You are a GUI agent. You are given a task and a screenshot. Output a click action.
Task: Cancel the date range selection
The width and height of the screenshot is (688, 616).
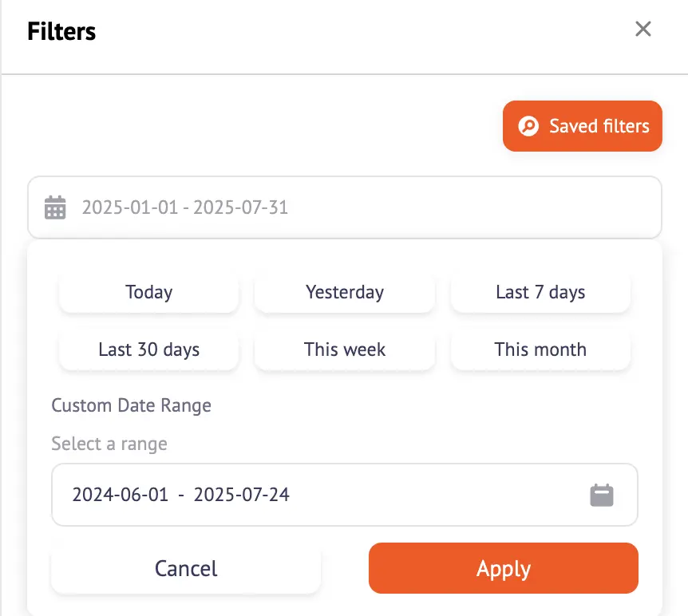(186, 569)
